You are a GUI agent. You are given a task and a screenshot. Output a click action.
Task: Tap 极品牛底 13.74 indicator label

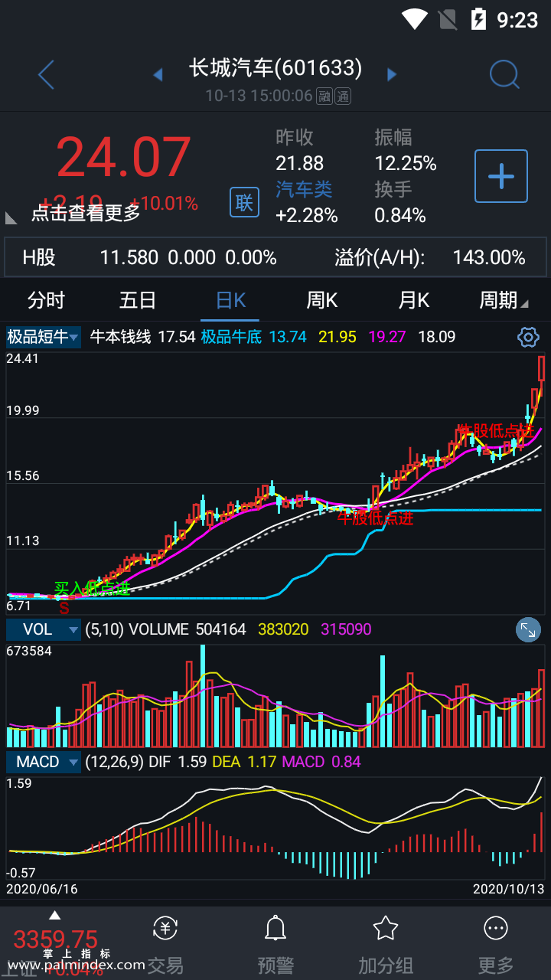(x=253, y=337)
